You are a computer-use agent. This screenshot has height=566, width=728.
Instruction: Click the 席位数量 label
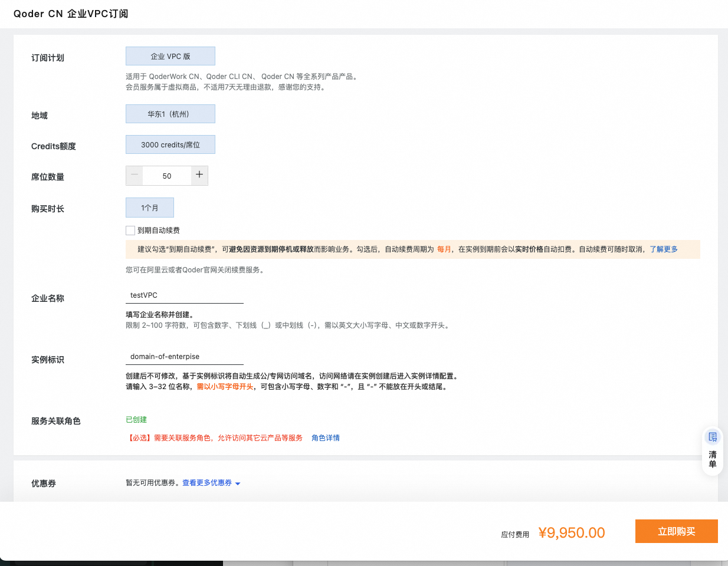pyautogui.click(x=48, y=177)
